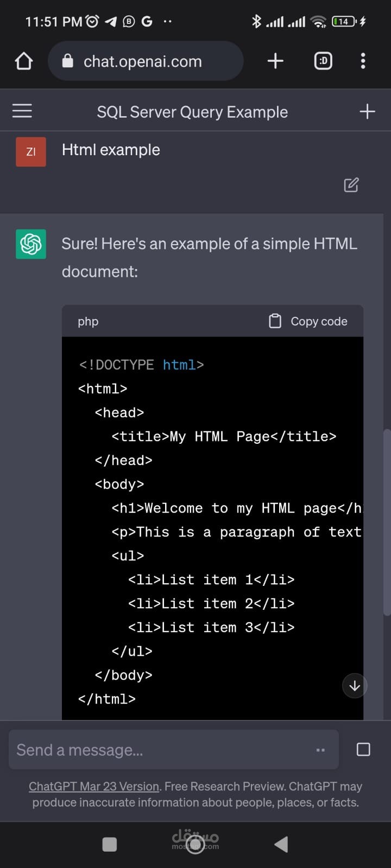This screenshot has height=868, width=391.
Task: Tap the browser home icon
Action: coord(24,61)
